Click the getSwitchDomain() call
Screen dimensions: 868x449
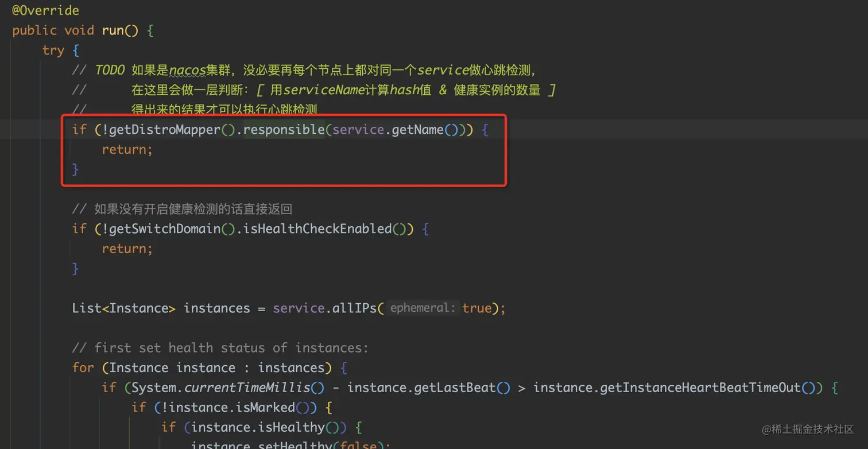click(172, 229)
